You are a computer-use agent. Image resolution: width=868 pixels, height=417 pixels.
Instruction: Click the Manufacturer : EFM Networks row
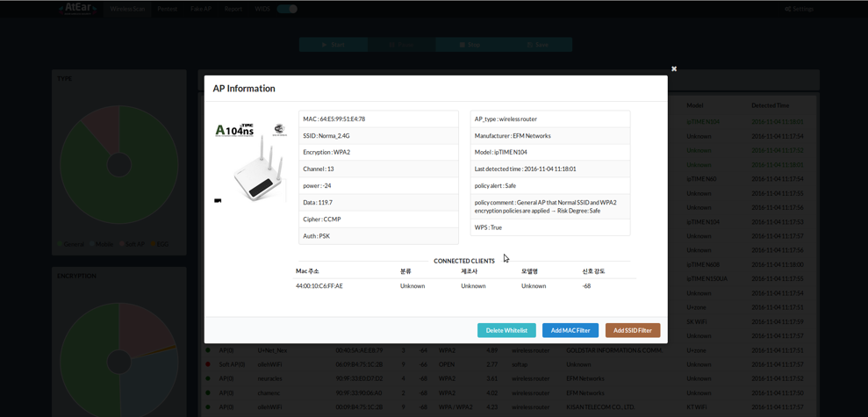click(x=550, y=136)
